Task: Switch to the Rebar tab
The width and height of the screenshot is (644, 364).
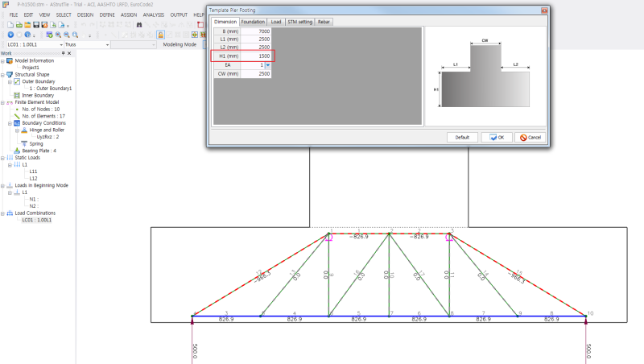Action: click(324, 22)
